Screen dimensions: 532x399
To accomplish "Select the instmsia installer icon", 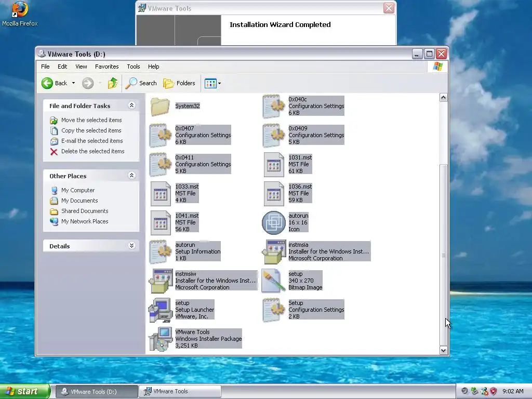I will click(x=274, y=252).
